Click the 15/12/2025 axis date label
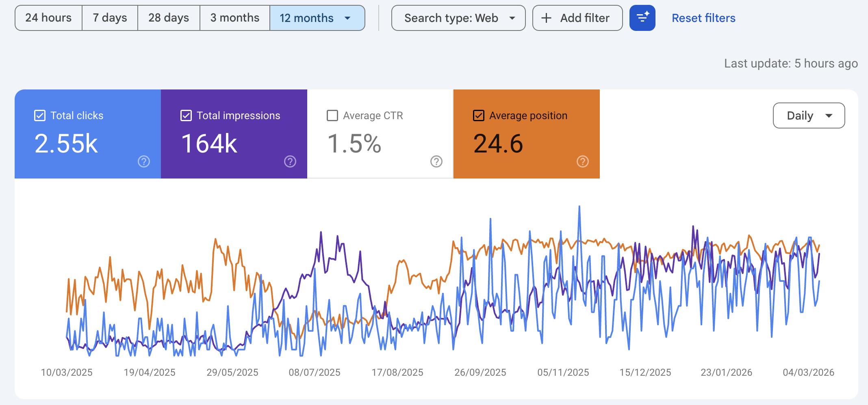This screenshot has width=868, height=405. point(645,372)
